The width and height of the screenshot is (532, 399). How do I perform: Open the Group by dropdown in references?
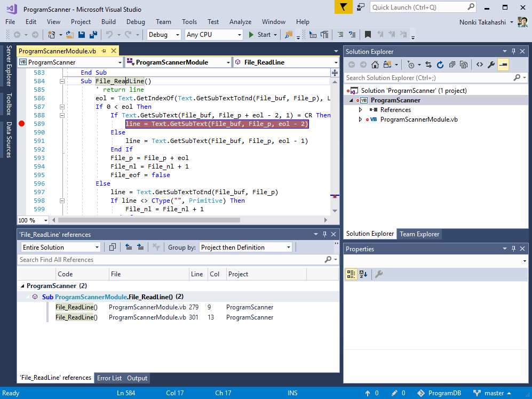245,247
